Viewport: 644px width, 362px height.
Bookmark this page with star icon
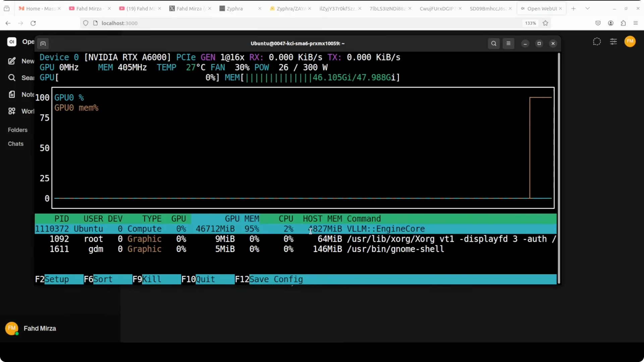pyautogui.click(x=545, y=23)
